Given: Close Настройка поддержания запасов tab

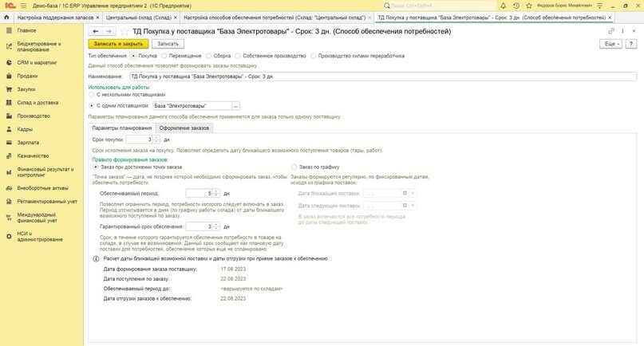Looking at the screenshot, I should click(x=97, y=18).
